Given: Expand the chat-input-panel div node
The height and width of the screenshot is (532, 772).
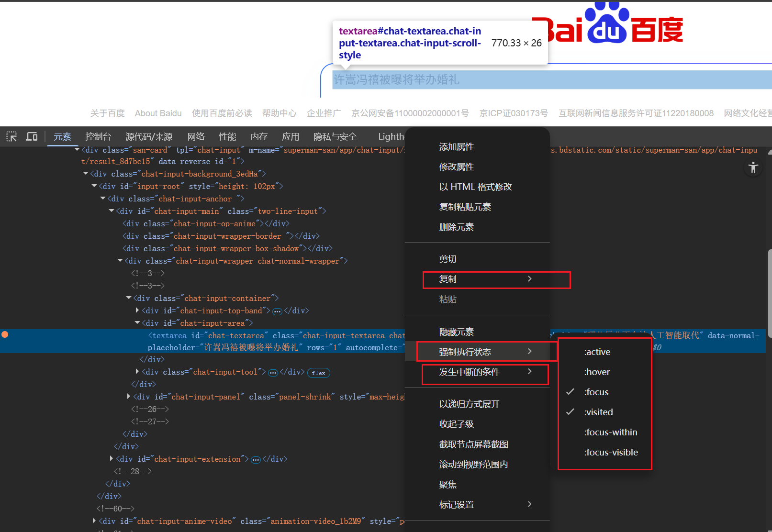Looking at the screenshot, I should pyautogui.click(x=129, y=397).
